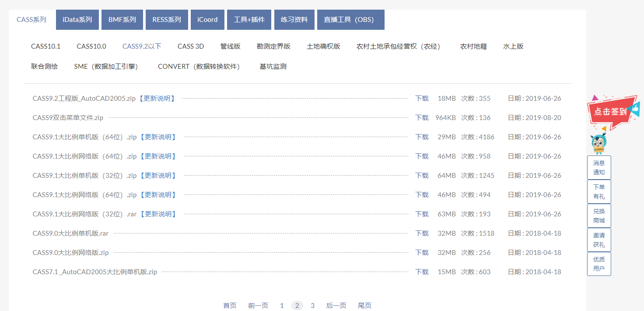
Task: Open 更新说明 in the row with 次数 494
Action: pos(158,195)
